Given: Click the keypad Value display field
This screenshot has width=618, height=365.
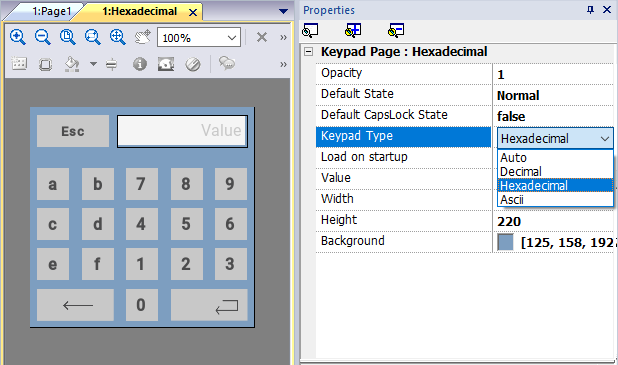Looking at the screenshot, I should 182,131.
